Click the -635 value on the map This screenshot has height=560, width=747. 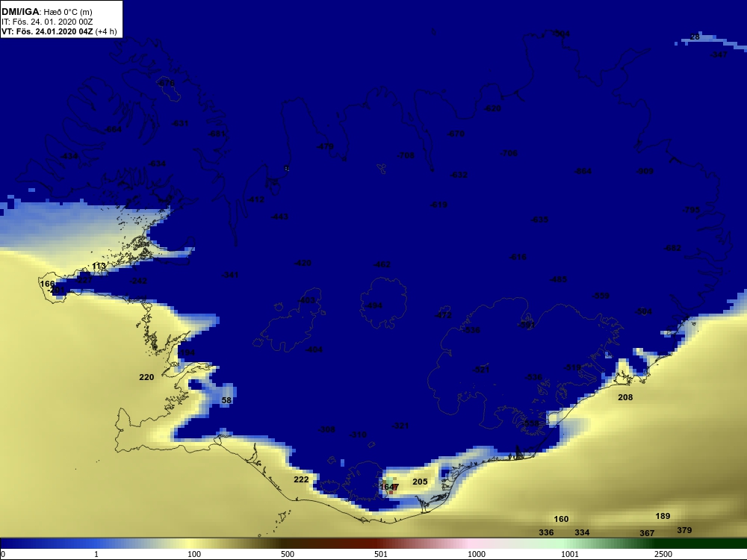point(539,220)
